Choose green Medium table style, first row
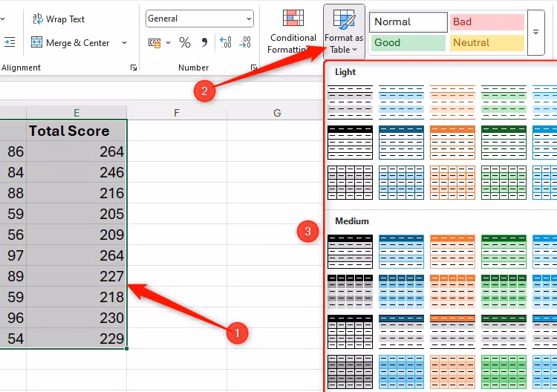This screenshot has height=392, width=557. point(504,252)
